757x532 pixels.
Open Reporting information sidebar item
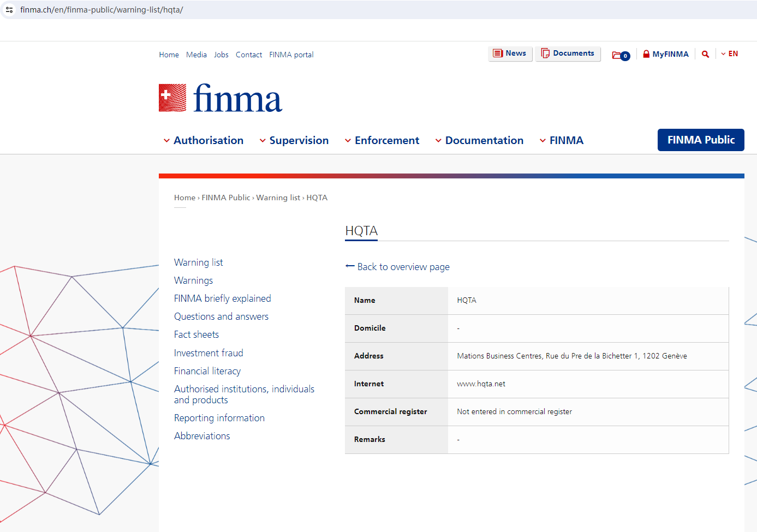(219, 418)
